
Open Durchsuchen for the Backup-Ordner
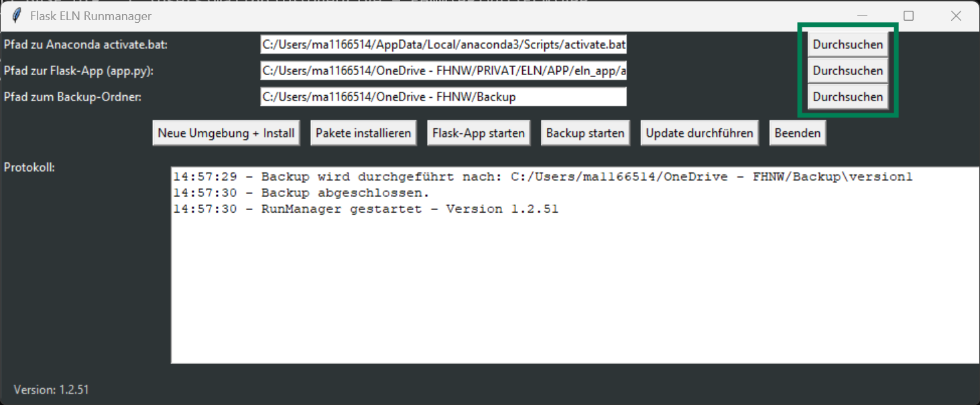847,97
